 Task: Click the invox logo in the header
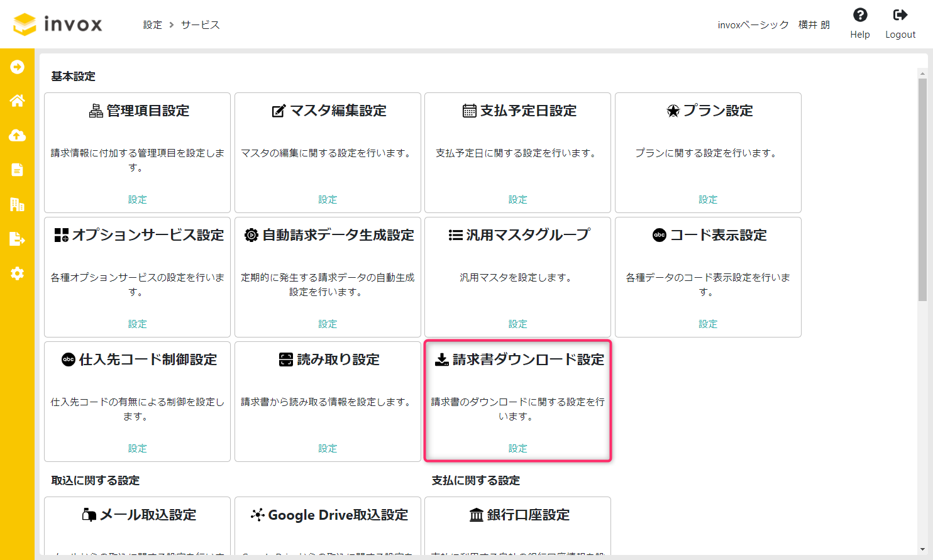[57, 24]
